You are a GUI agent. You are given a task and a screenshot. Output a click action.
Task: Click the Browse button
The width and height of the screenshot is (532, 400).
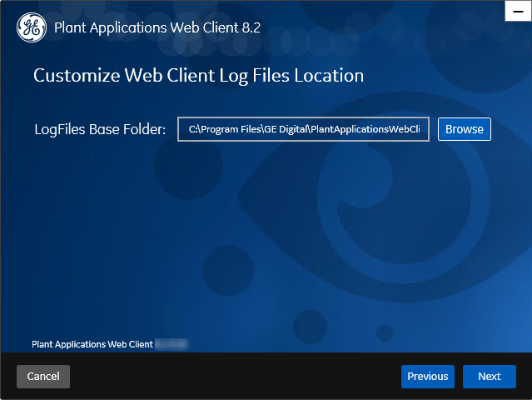pos(464,129)
